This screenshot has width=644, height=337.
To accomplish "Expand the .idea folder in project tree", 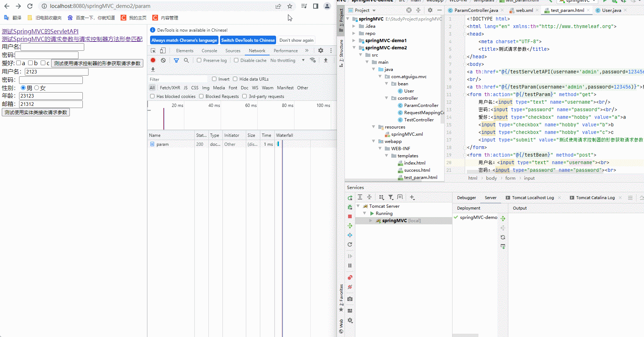I will click(x=354, y=26).
